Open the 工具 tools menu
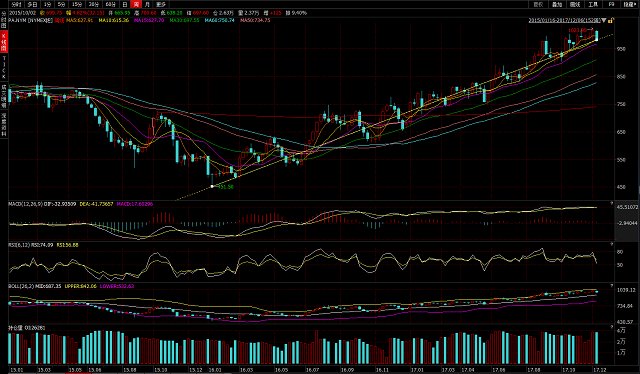Screen dimensions: 640x374 593,4
